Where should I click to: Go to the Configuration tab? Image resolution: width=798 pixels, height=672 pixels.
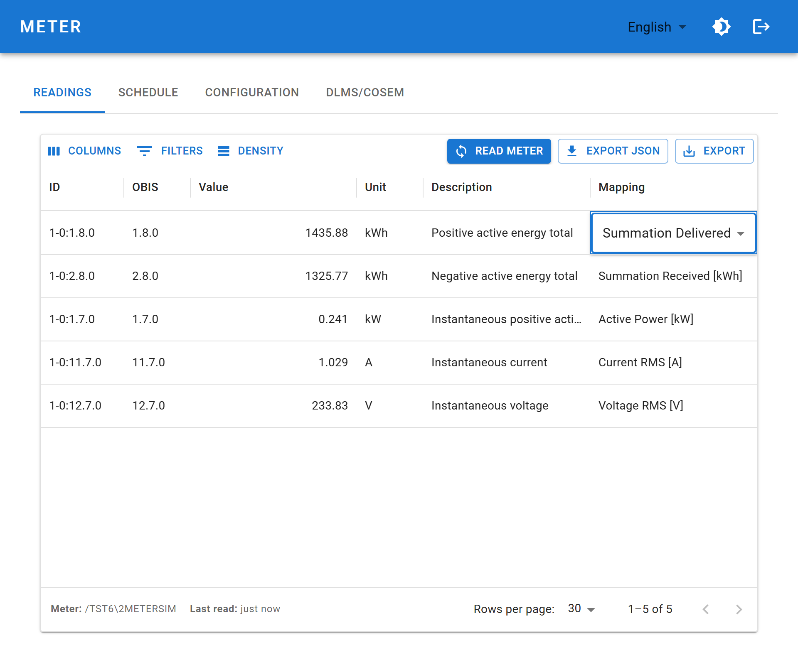[252, 92]
